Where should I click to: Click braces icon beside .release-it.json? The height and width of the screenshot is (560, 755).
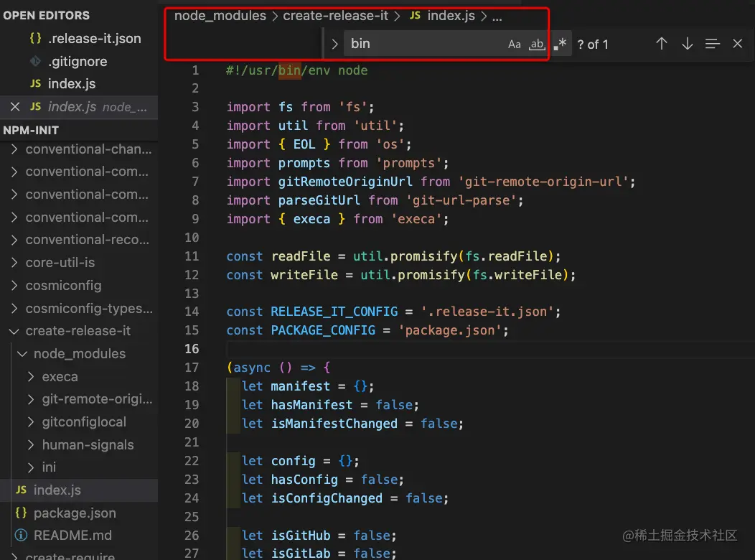35,39
